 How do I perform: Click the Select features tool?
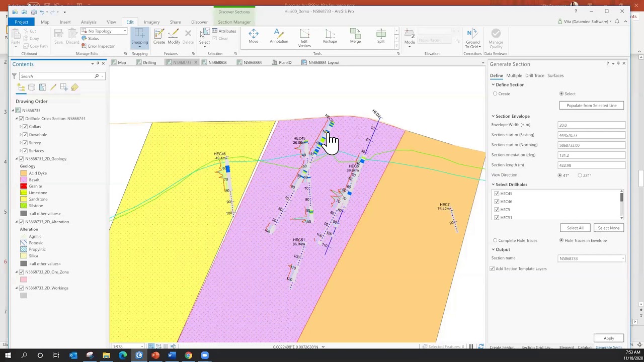(x=204, y=38)
